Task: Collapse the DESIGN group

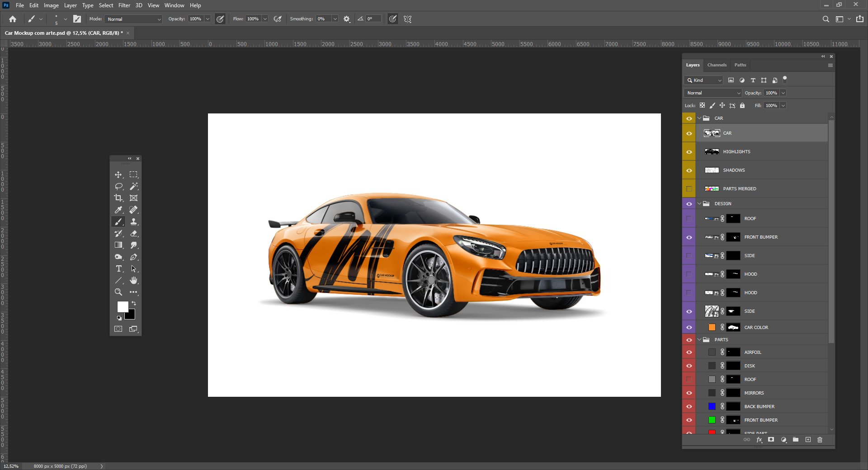Action: [x=700, y=203]
